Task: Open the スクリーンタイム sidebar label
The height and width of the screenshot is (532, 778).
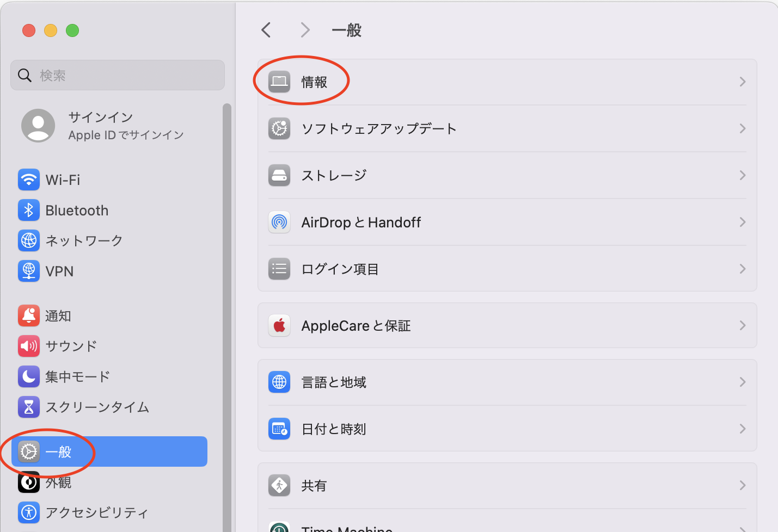Action: (x=97, y=407)
